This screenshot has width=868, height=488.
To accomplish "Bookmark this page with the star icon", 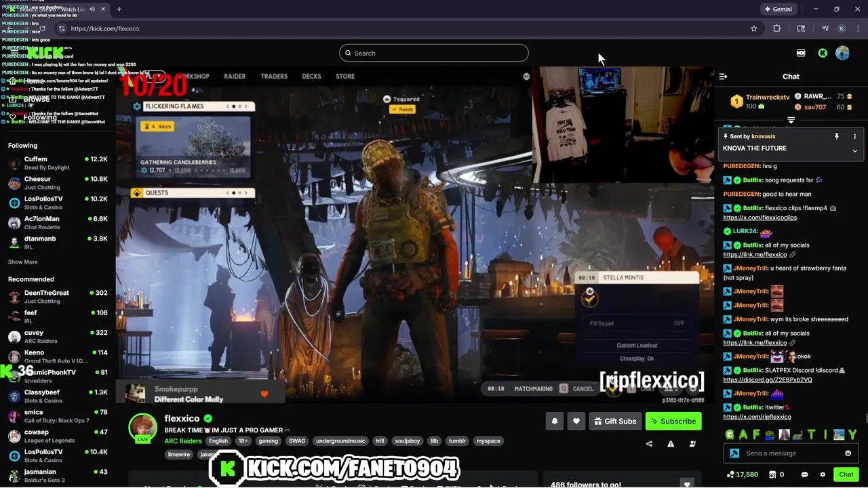I will pyautogui.click(x=754, y=28).
